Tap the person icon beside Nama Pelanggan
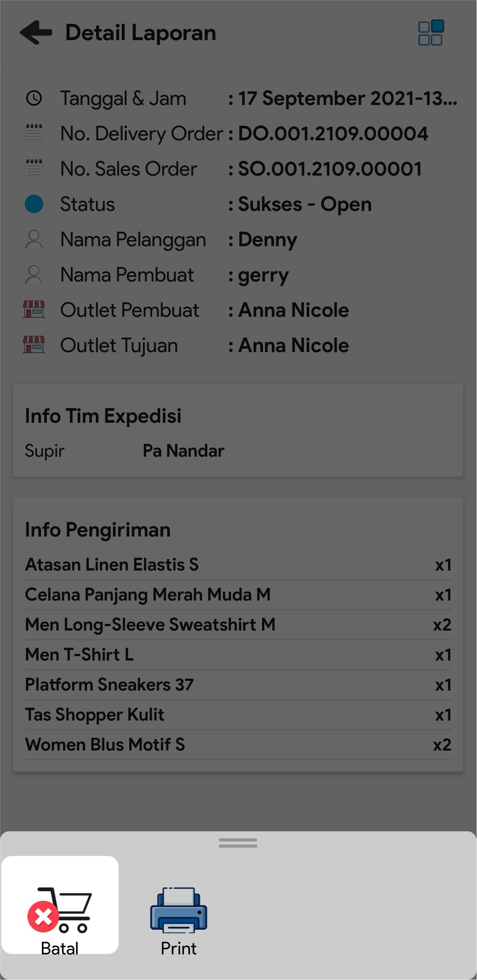This screenshot has width=477, height=980. pyautogui.click(x=34, y=240)
